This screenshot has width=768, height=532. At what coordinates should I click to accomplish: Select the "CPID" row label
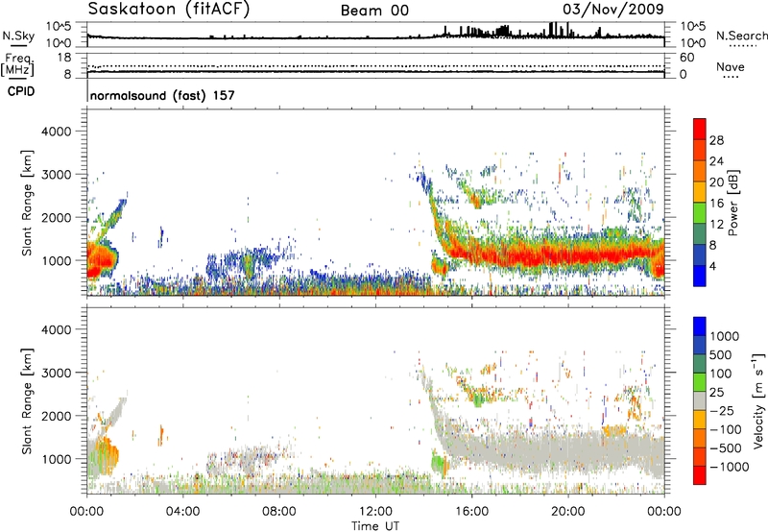(x=21, y=91)
